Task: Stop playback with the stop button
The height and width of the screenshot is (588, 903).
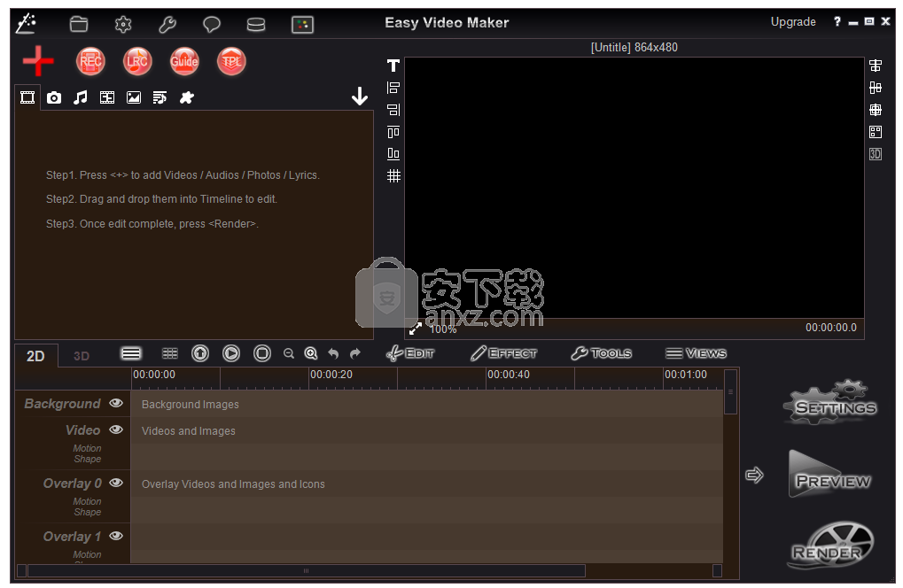Action: (262, 353)
